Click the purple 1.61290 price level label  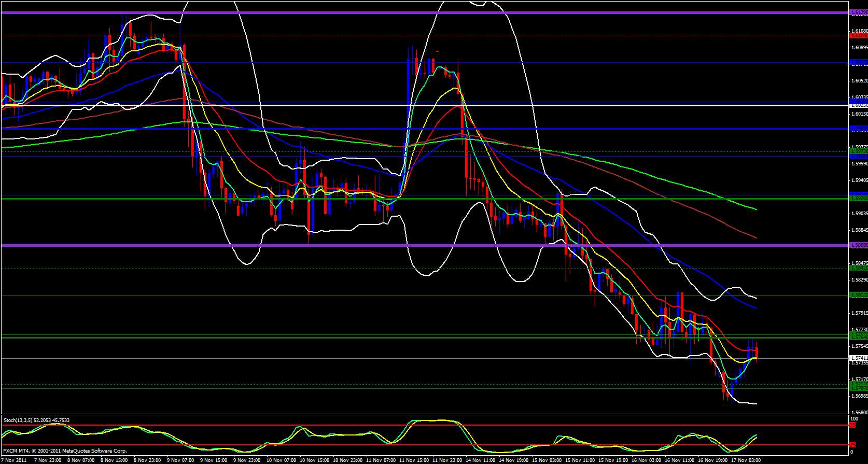(x=859, y=12)
